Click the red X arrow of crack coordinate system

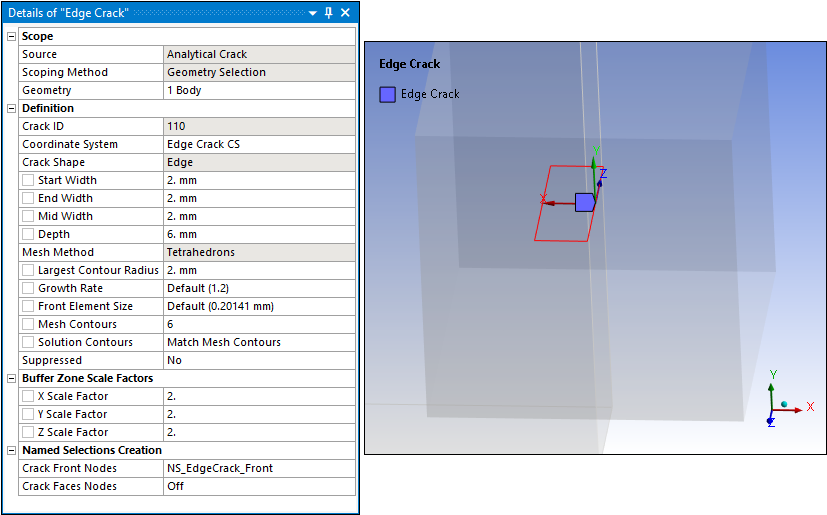pyautogui.click(x=559, y=203)
